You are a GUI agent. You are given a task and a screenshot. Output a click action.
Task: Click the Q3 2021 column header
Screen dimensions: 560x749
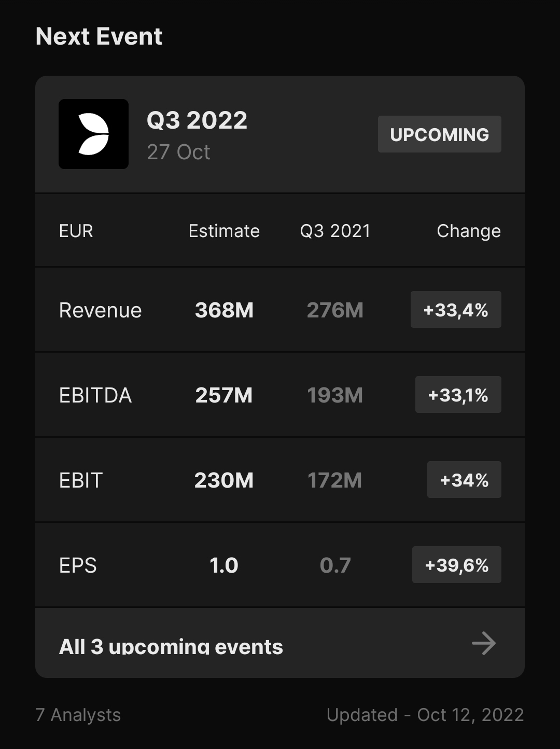coord(335,231)
